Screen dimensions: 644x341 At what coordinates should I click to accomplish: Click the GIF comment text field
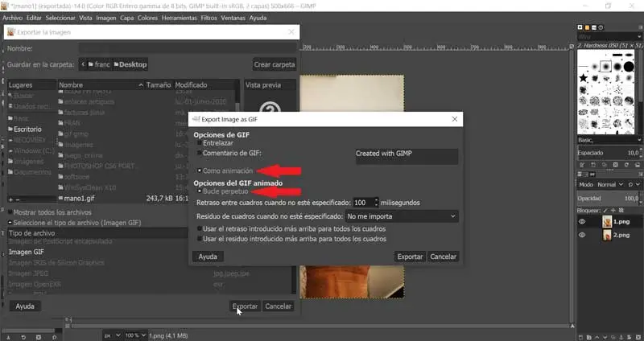(407, 157)
